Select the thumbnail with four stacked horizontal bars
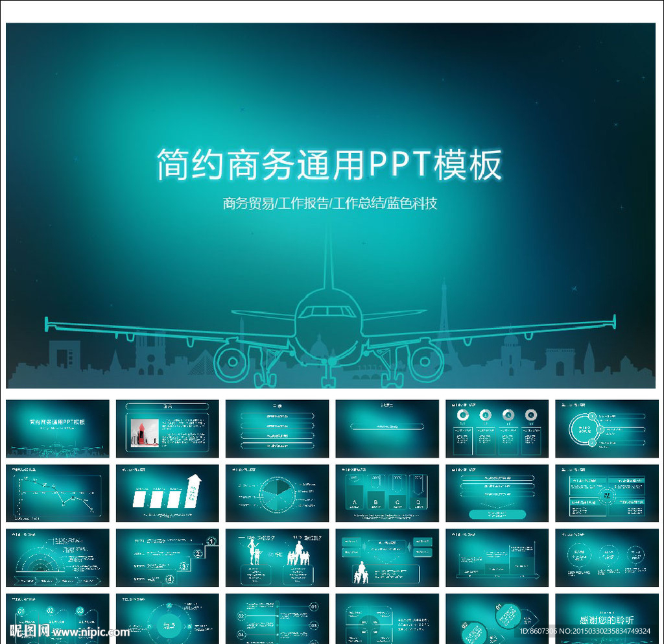Image resolution: width=664 pixels, height=644 pixels. [277, 429]
